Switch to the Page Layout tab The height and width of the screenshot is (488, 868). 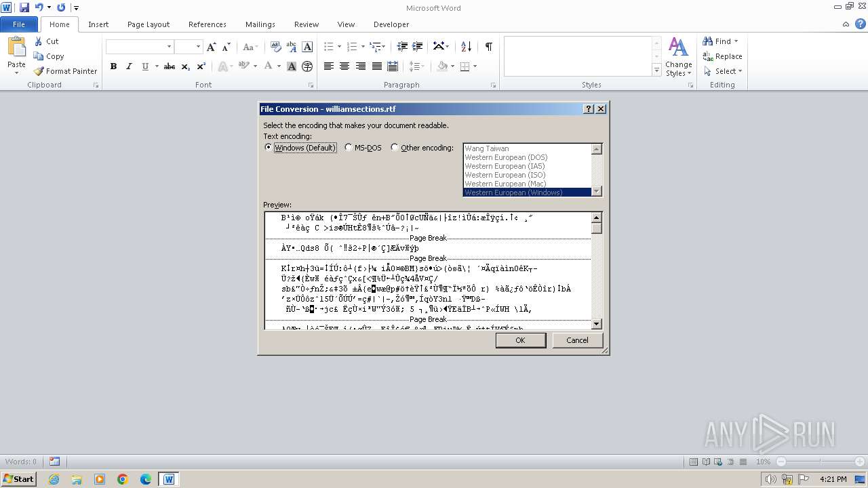click(x=149, y=24)
